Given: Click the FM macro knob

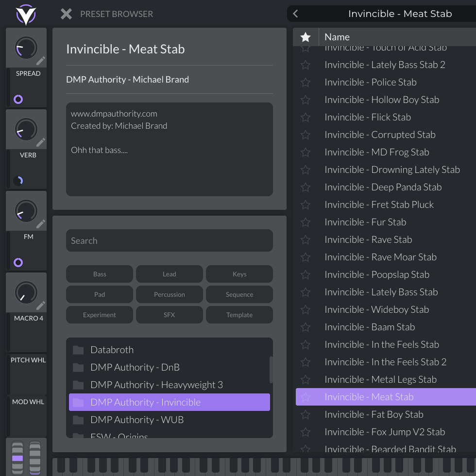Looking at the screenshot, I should 26,211.
